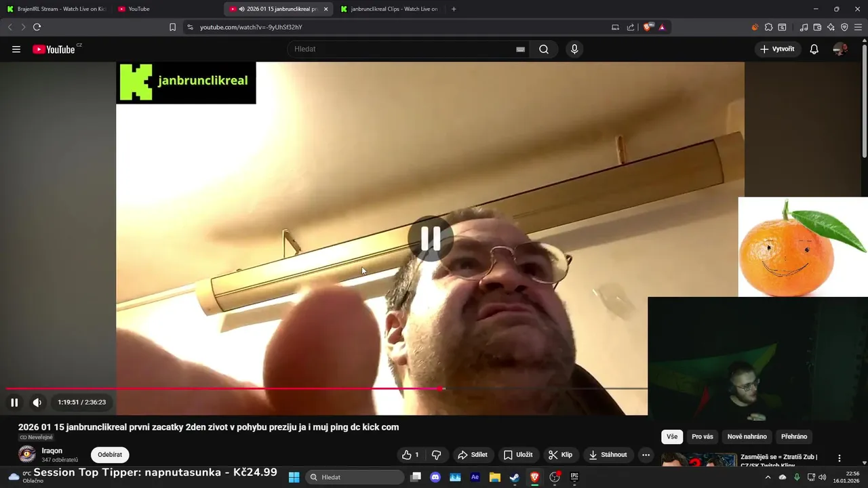Viewport: 868px width, 488px height.
Task: Subscribe with the Odebírat button
Action: click(110, 455)
